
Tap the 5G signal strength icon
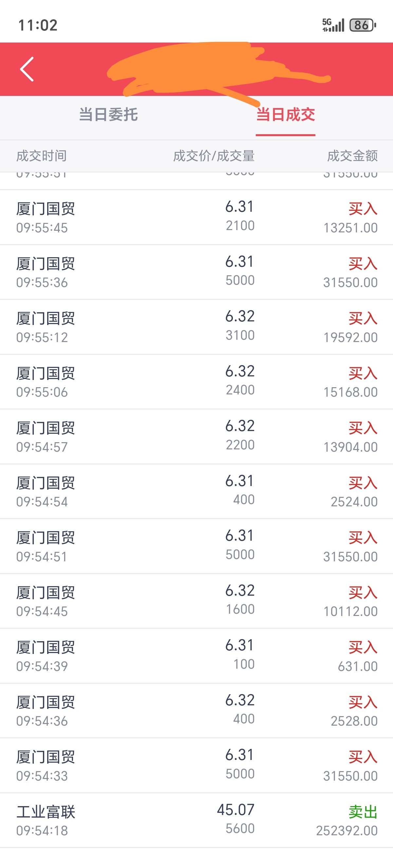coord(333,25)
